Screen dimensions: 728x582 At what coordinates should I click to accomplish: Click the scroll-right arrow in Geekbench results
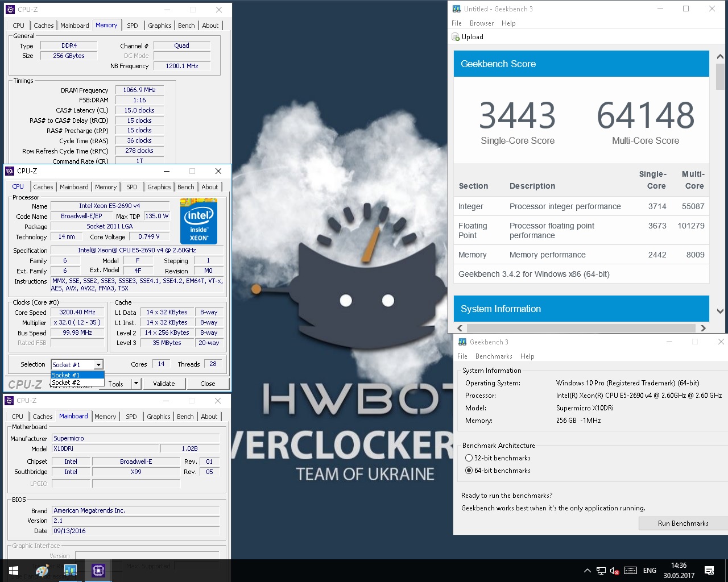(x=703, y=328)
